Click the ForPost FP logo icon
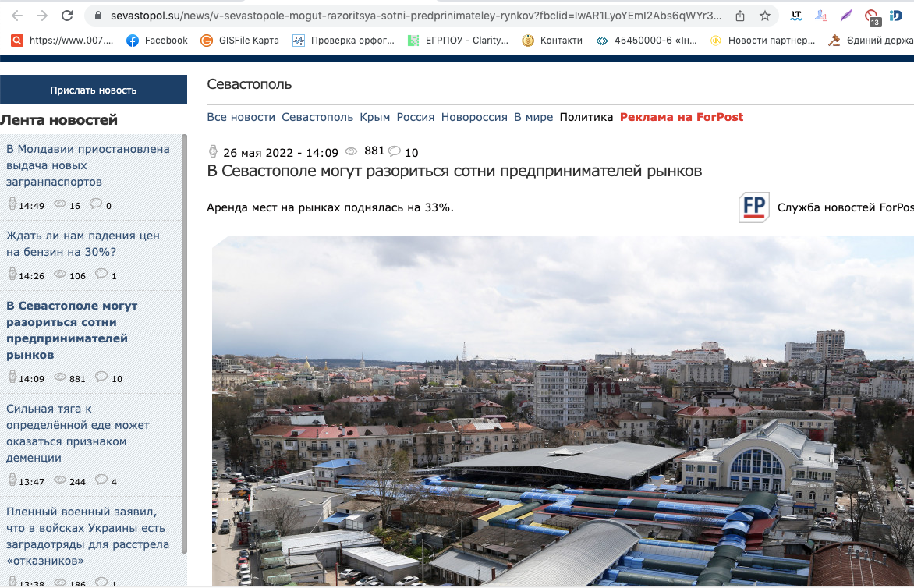 [754, 207]
